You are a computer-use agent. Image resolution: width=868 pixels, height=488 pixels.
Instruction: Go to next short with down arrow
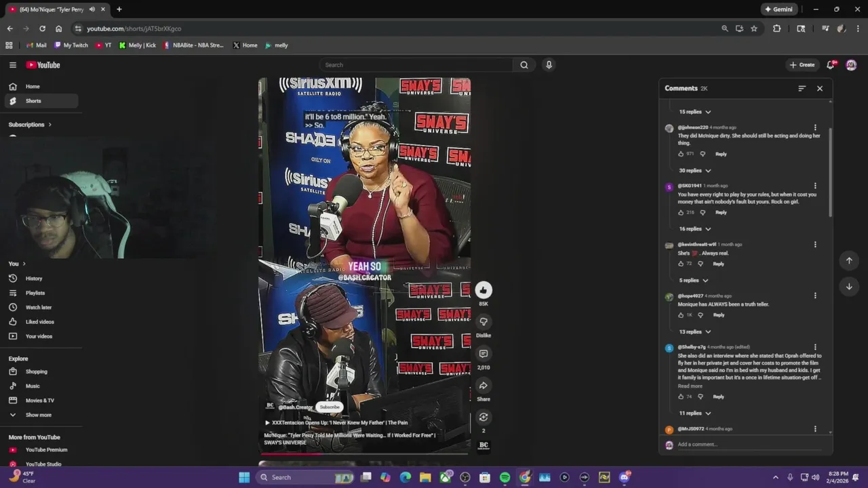click(x=848, y=287)
